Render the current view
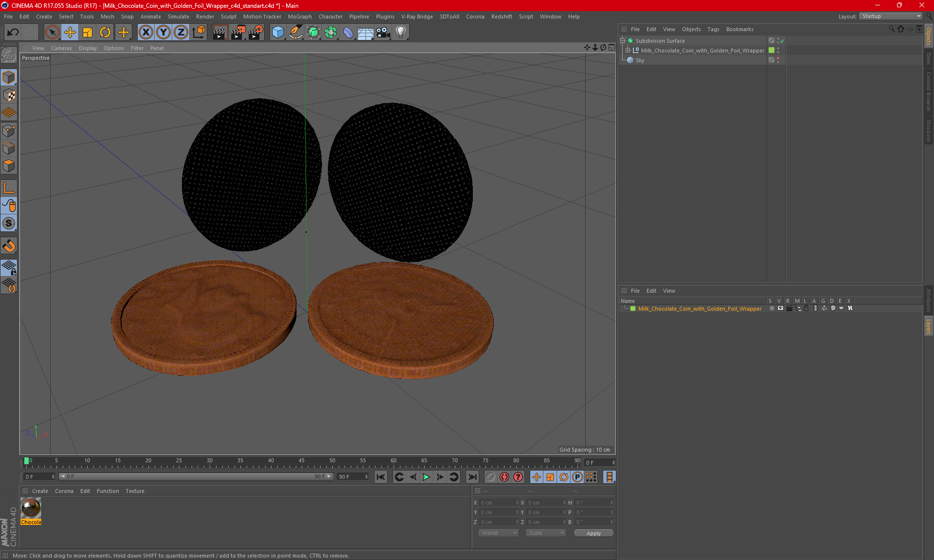This screenshot has width=934, height=560. 220,33
